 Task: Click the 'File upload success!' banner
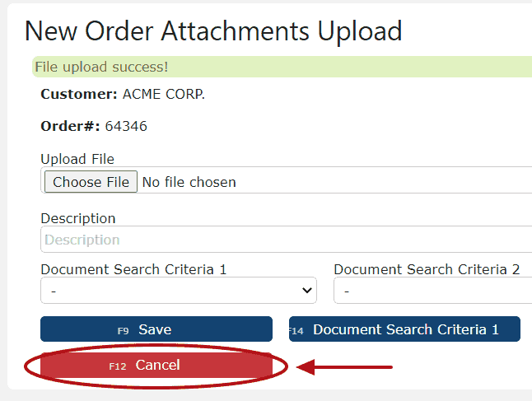(x=282, y=67)
